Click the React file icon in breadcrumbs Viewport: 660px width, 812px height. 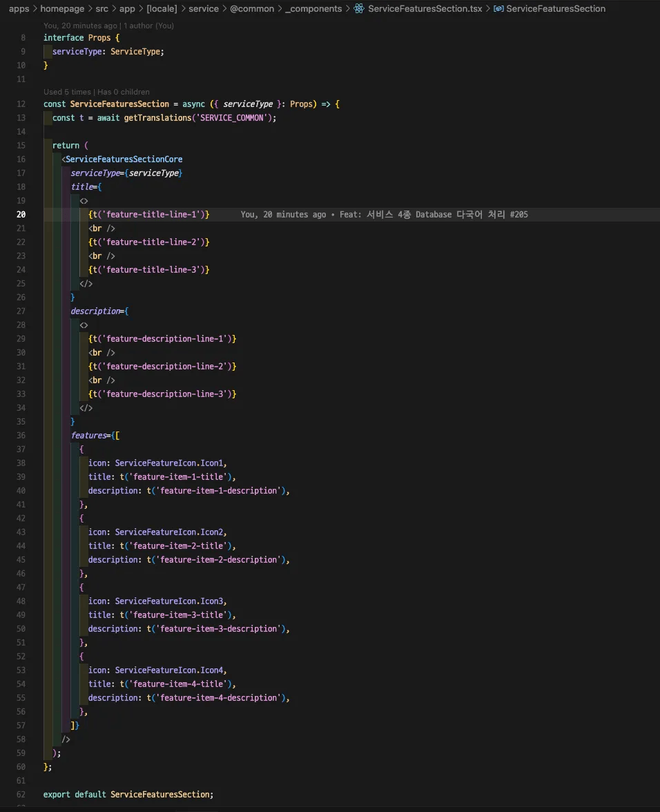point(359,9)
